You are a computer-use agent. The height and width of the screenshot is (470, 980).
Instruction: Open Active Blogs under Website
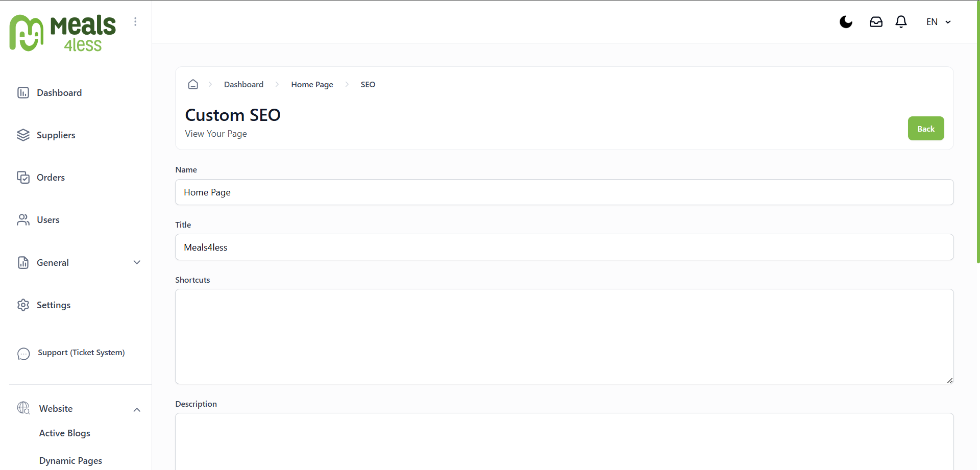tap(65, 433)
